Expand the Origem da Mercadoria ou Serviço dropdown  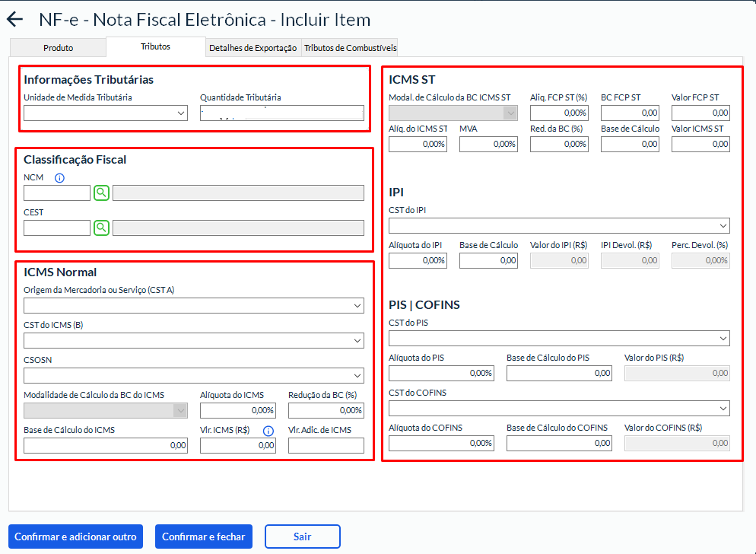[x=194, y=306]
